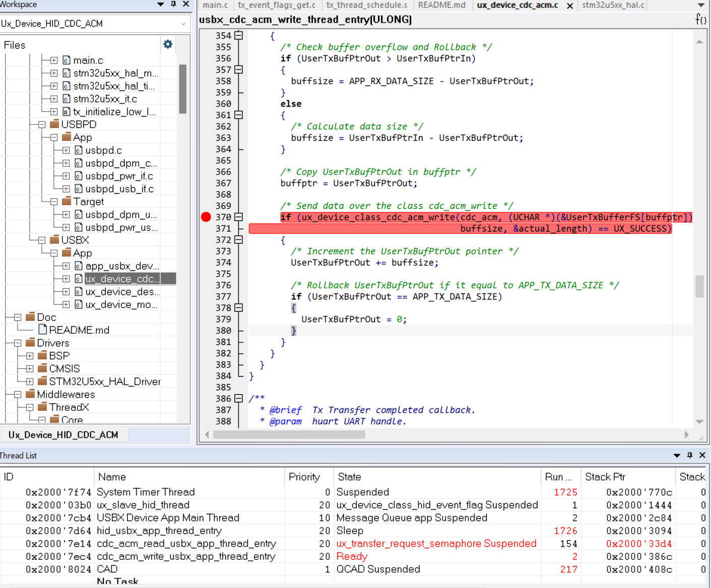The height and width of the screenshot is (588, 711).
Task: Pin the Thread List panel with the pushpin icon
Action: pyautogui.click(x=689, y=455)
